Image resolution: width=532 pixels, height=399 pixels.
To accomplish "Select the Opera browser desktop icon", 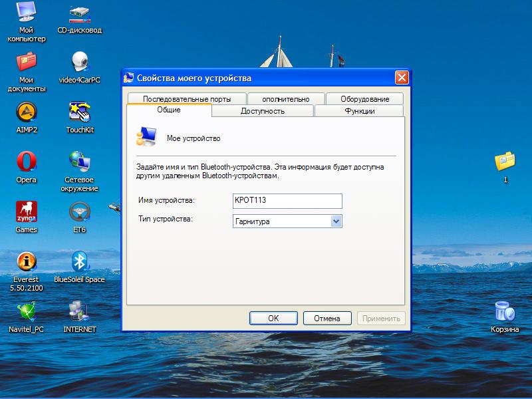I will click(27, 162).
